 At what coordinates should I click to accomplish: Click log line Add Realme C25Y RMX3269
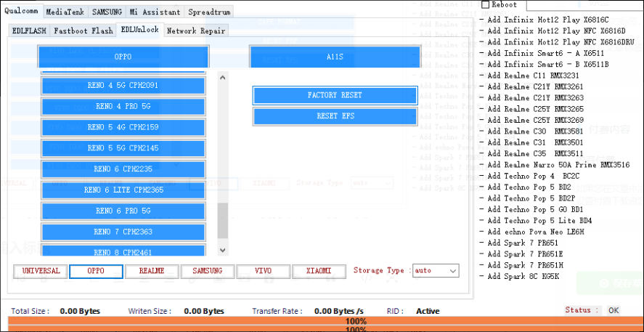click(x=531, y=120)
